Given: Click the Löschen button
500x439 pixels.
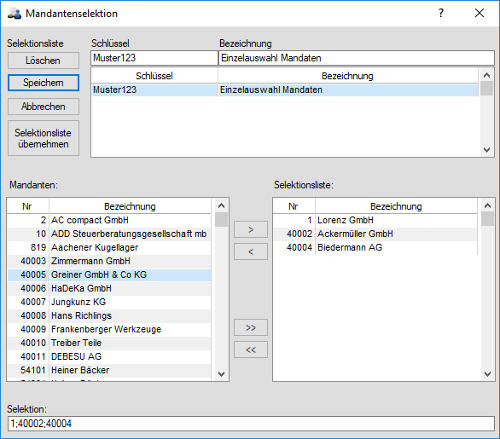Looking at the screenshot, I should [x=43, y=61].
